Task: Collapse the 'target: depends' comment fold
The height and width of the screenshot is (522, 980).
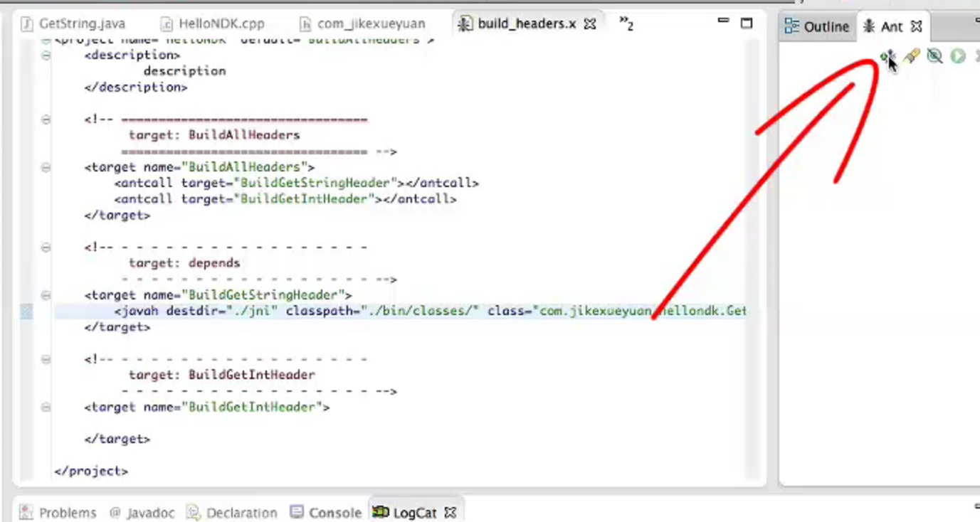Action: (x=46, y=247)
